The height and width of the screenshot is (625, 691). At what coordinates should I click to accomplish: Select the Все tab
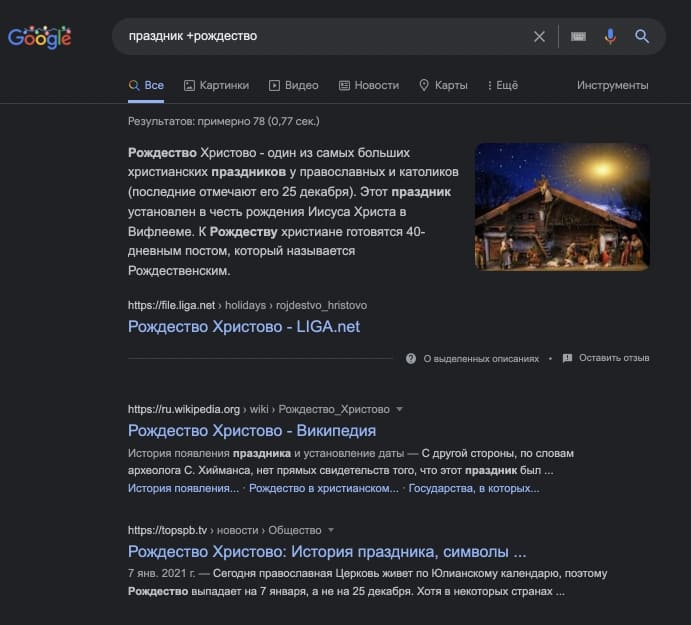point(146,86)
